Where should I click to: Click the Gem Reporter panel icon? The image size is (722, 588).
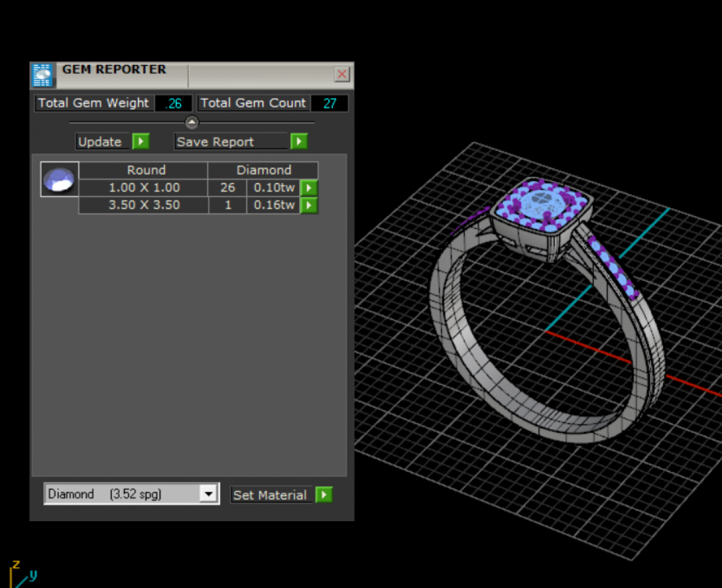[x=42, y=76]
